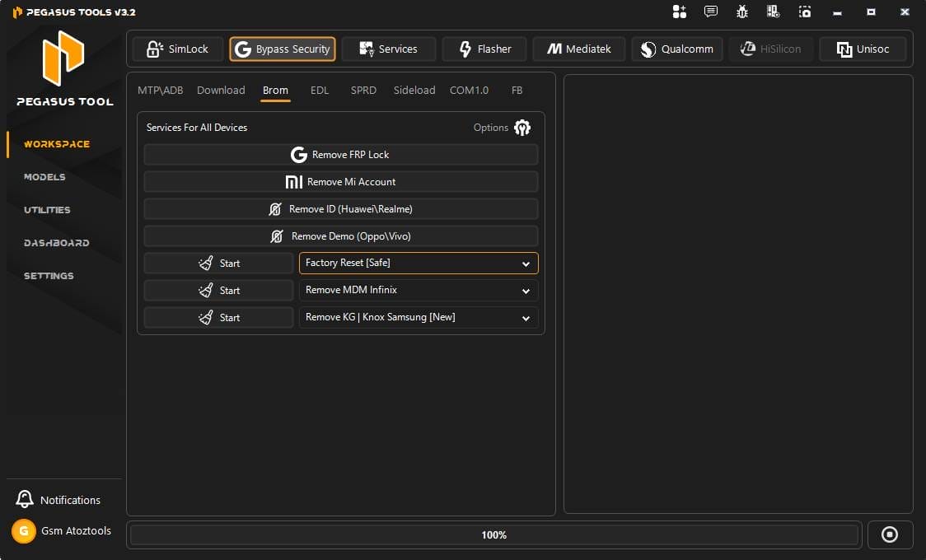Open the Sideload tab
The image size is (926, 560).
click(414, 91)
